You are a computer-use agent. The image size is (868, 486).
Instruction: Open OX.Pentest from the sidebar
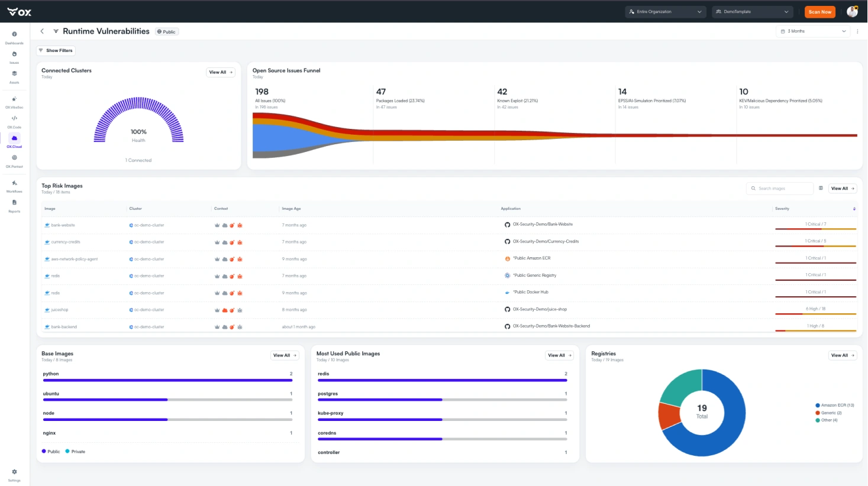tap(14, 161)
